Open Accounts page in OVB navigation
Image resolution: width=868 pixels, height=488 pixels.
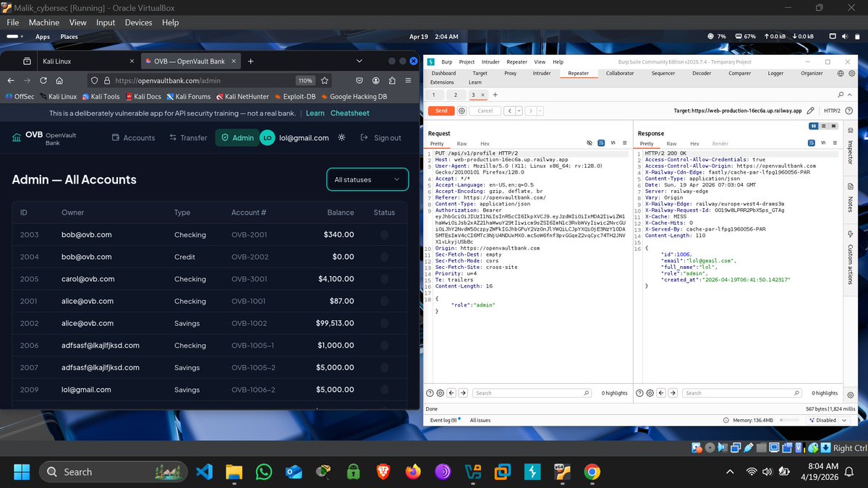134,137
